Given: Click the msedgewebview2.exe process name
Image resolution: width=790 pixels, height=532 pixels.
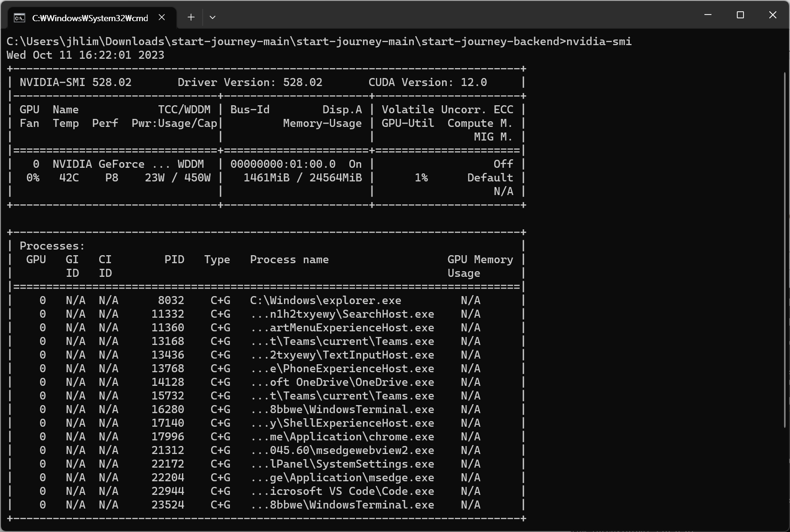Looking at the screenshot, I should point(342,450).
